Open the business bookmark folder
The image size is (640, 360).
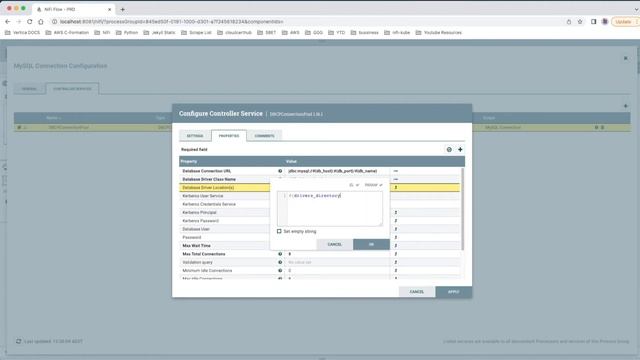pos(364,33)
